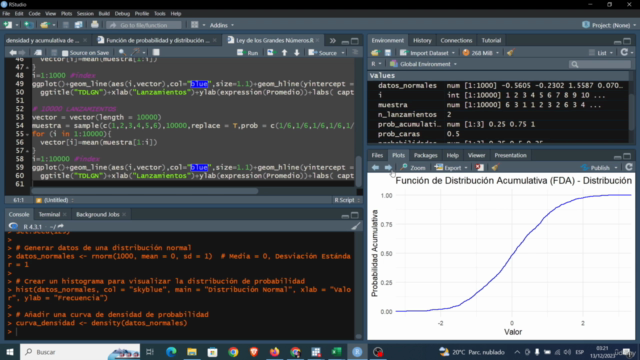Select the Función de probabilidad y distribución tab
Screen dimensions: 640x360
(158, 40)
